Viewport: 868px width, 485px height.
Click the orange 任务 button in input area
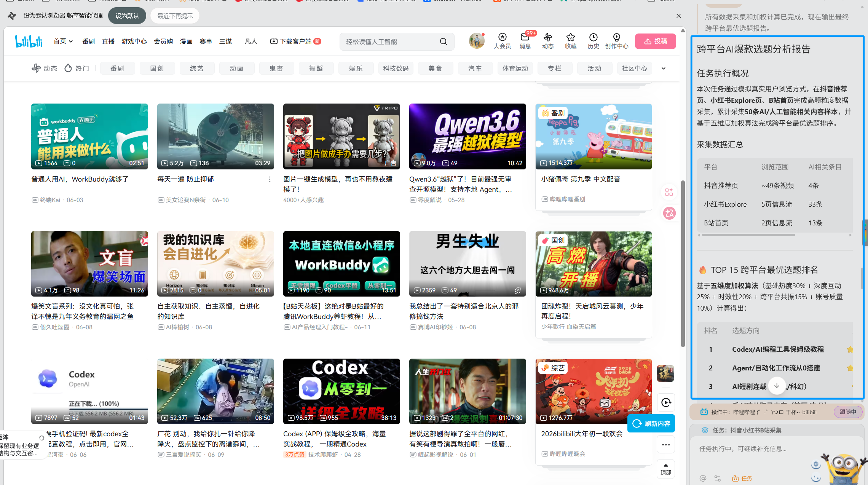[742, 478]
